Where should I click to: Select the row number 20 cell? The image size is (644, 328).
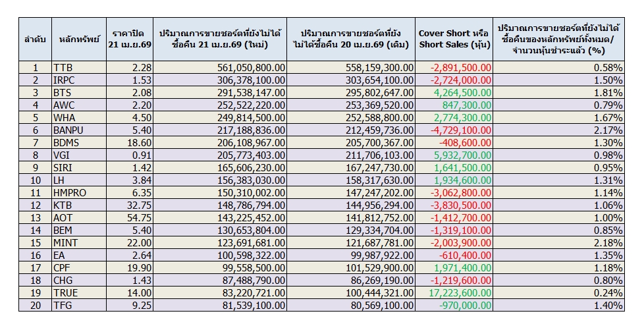[x=34, y=305]
